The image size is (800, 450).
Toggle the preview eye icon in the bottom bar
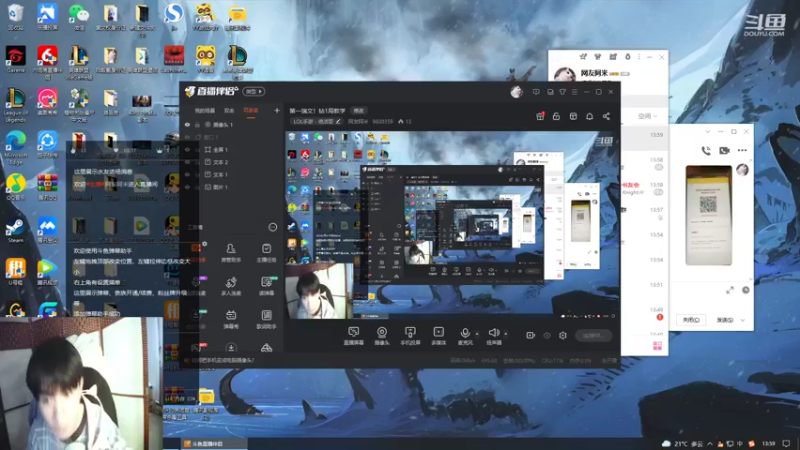click(x=546, y=335)
